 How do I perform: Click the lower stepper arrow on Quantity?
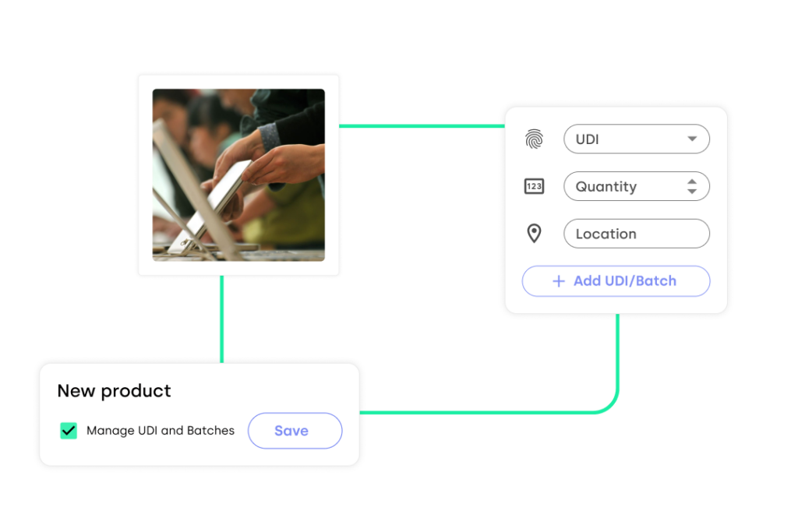pos(691,191)
